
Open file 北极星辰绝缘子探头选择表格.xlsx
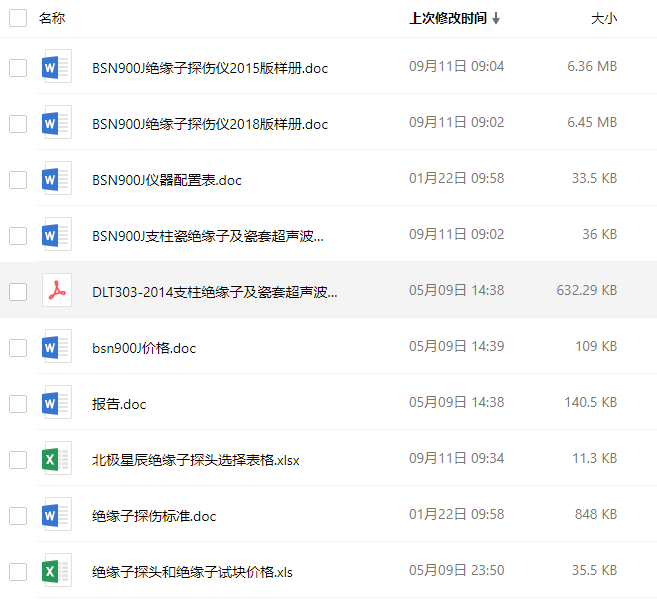pos(196,460)
